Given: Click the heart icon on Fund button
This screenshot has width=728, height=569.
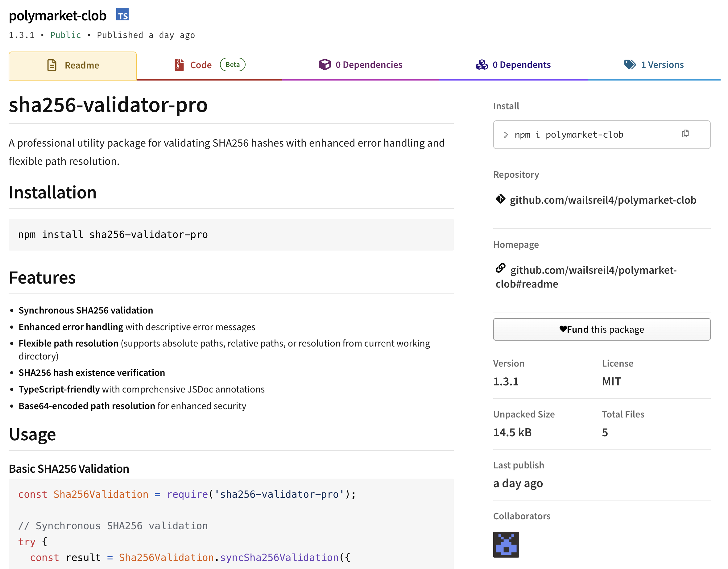Looking at the screenshot, I should point(563,329).
